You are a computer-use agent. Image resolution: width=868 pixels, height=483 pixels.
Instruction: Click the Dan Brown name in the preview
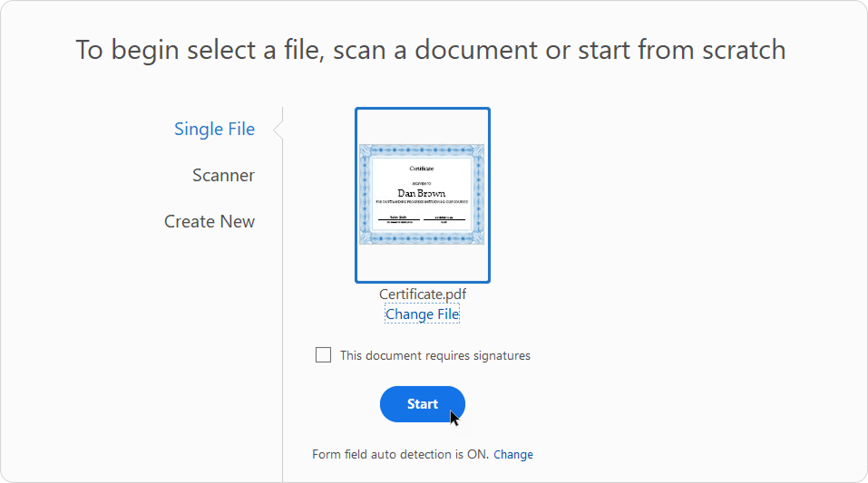point(423,193)
